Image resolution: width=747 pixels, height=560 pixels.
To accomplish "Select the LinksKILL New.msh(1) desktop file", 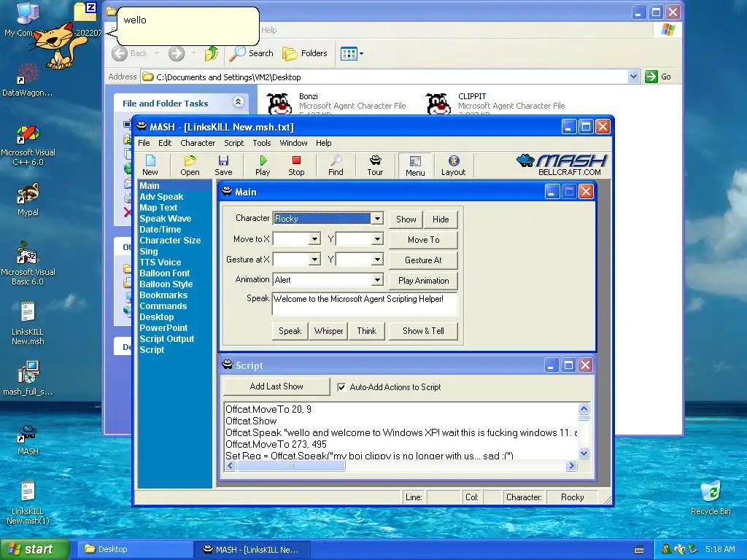I will [x=28, y=503].
